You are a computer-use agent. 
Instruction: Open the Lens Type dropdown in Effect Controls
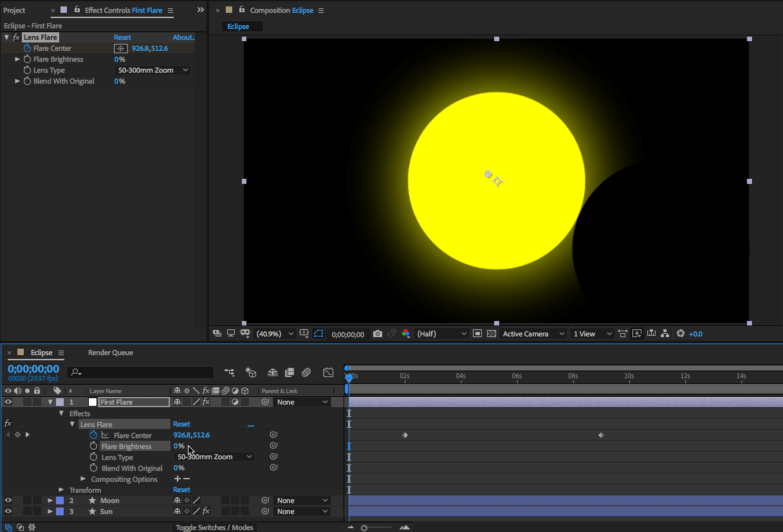pyautogui.click(x=153, y=70)
